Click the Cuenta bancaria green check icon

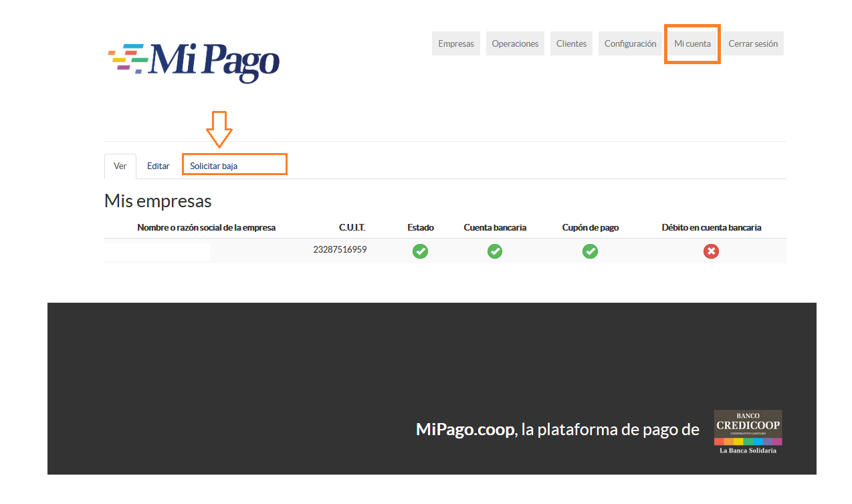pos(495,251)
